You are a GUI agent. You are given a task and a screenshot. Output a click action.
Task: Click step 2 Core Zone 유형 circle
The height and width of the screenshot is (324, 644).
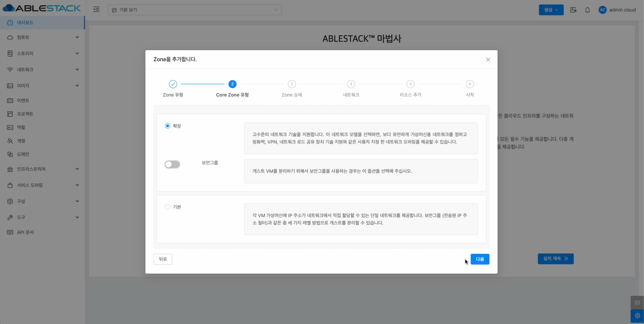(x=232, y=84)
